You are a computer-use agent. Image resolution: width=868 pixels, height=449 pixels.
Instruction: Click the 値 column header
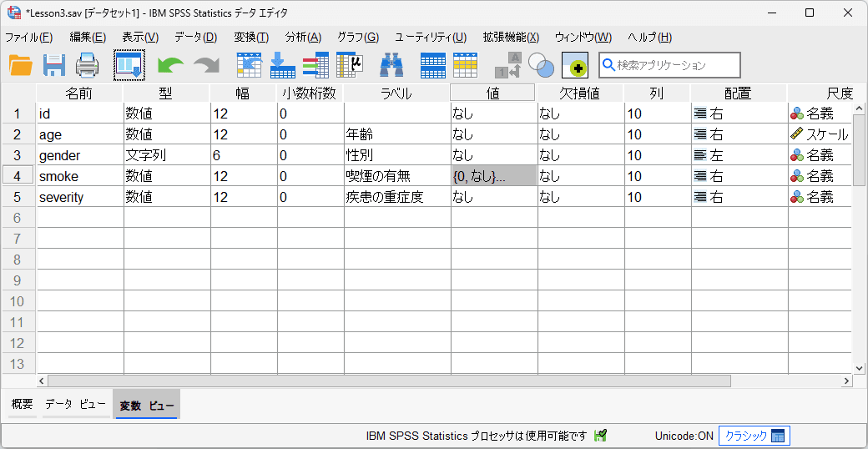[x=492, y=93]
